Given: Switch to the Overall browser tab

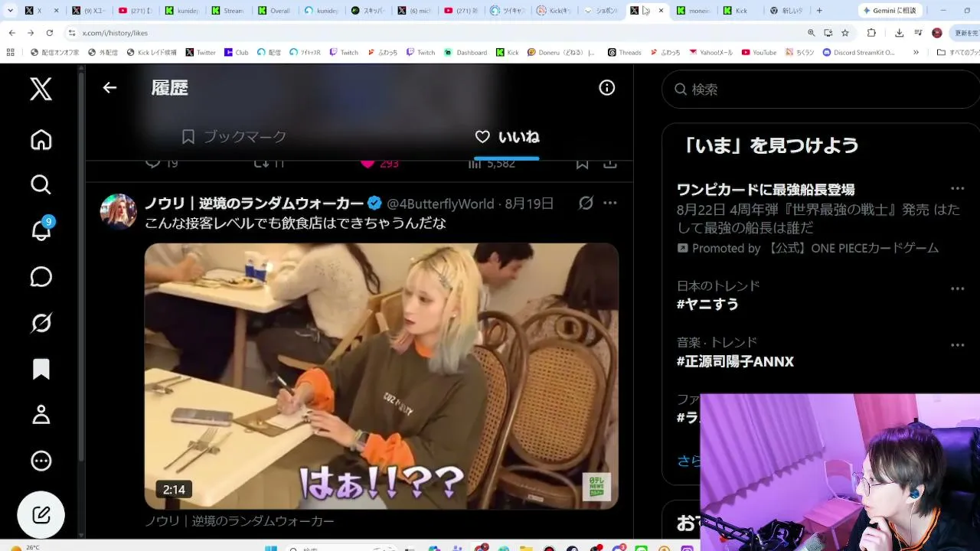Looking at the screenshot, I should click(x=276, y=11).
